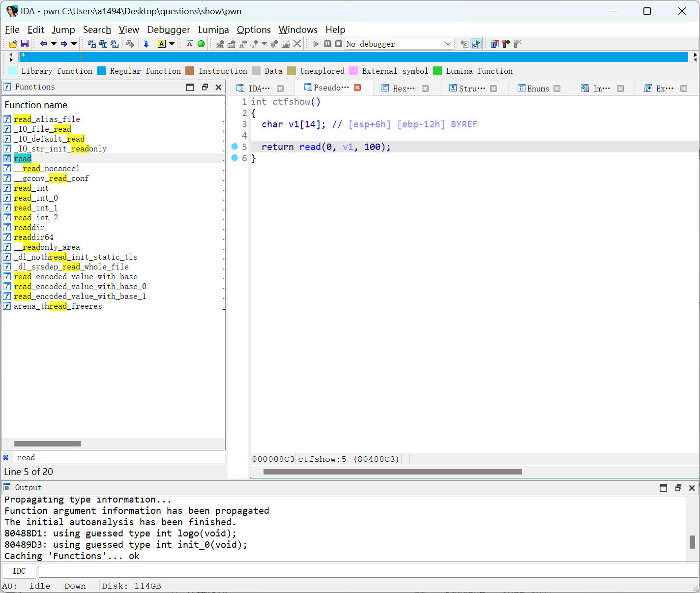The width and height of the screenshot is (700, 593).
Task: Click the search next binoculars arrow icon
Action: coord(130,44)
